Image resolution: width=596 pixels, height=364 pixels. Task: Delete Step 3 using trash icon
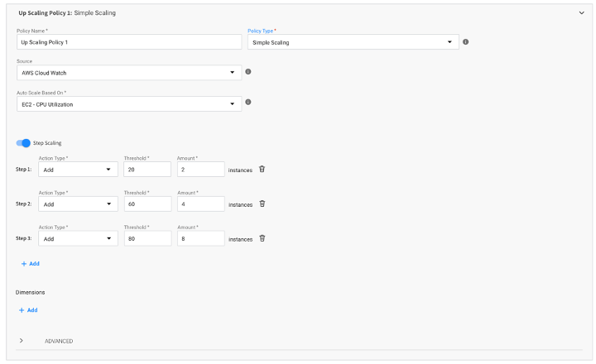[262, 238]
